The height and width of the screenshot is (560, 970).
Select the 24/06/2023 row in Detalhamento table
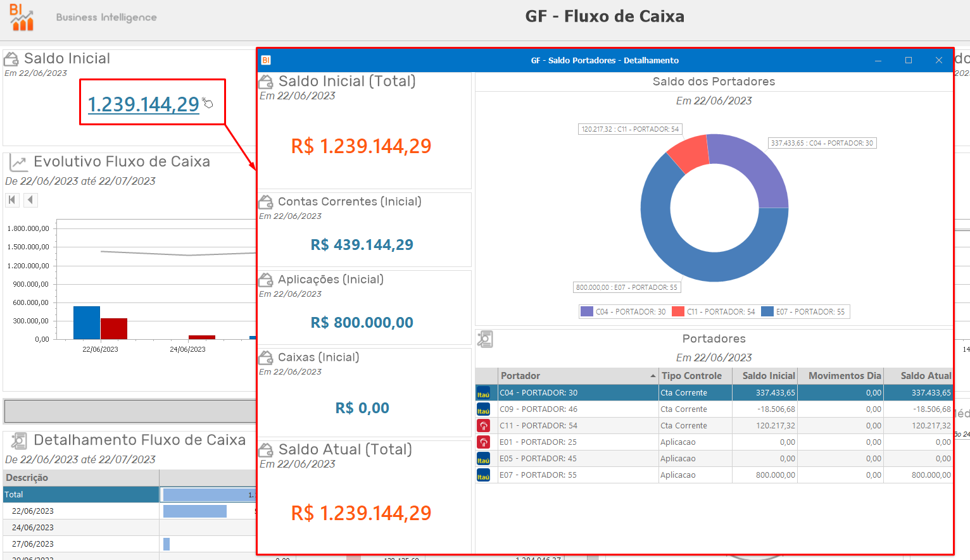129,528
